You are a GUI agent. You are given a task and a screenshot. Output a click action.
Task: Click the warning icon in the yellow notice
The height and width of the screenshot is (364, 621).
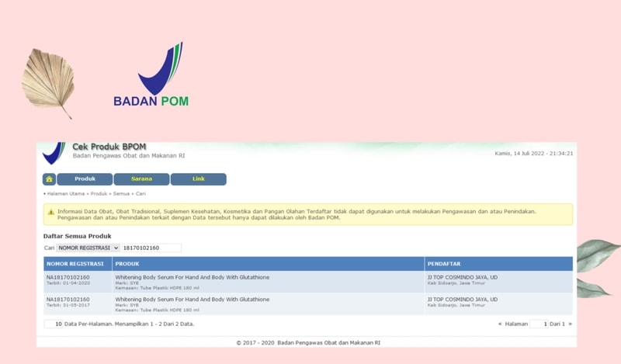pyautogui.click(x=51, y=212)
